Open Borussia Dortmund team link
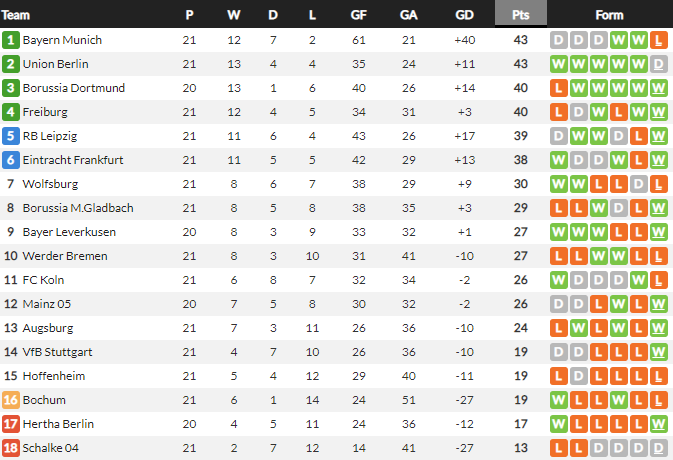Image resolution: width=673 pixels, height=460 pixels. click(73, 88)
